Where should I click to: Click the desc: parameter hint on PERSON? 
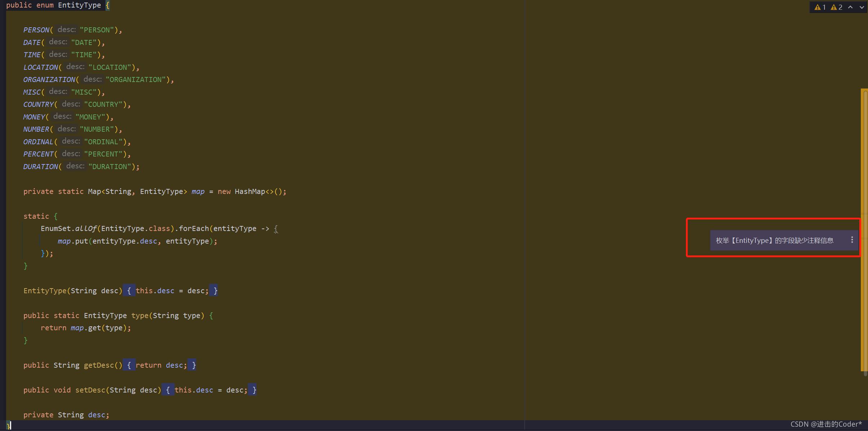pos(67,30)
